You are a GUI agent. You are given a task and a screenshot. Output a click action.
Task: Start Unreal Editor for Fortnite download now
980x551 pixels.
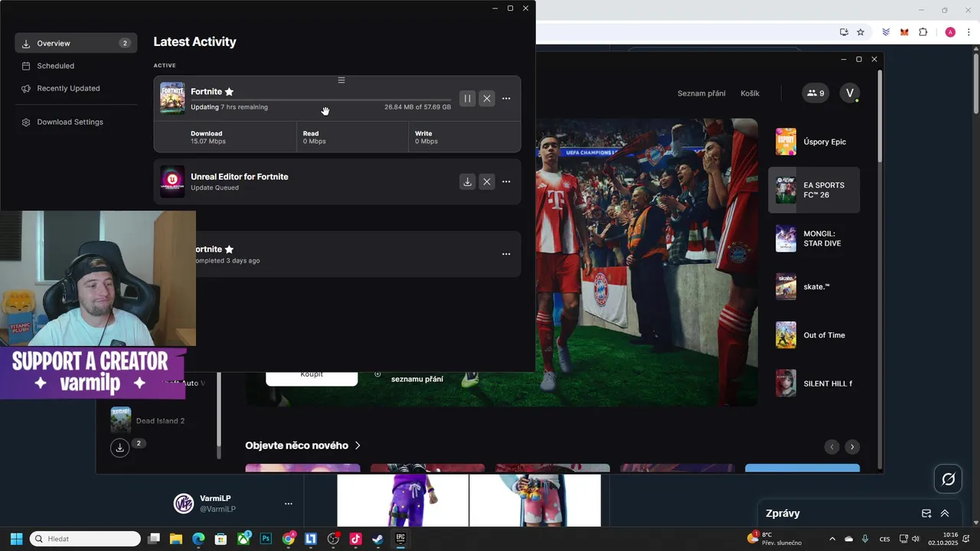tap(467, 182)
